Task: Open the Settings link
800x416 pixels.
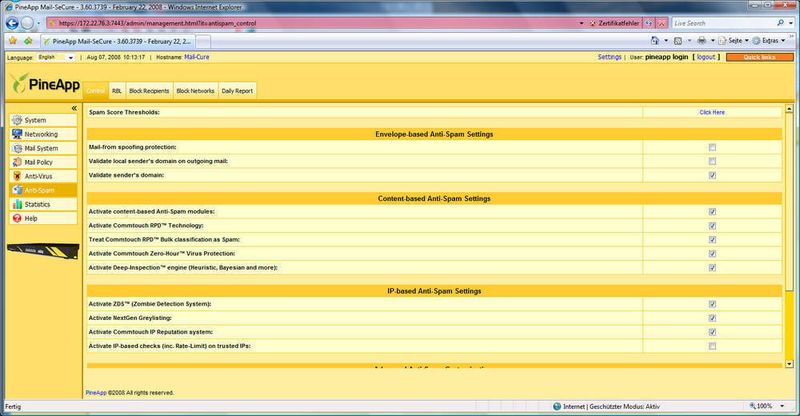Action: (610, 57)
